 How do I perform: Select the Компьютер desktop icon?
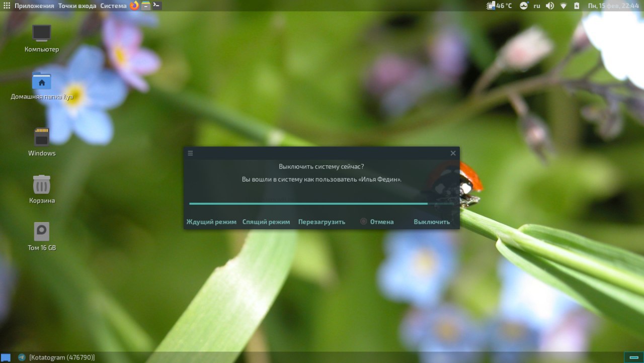pyautogui.click(x=42, y=38)
